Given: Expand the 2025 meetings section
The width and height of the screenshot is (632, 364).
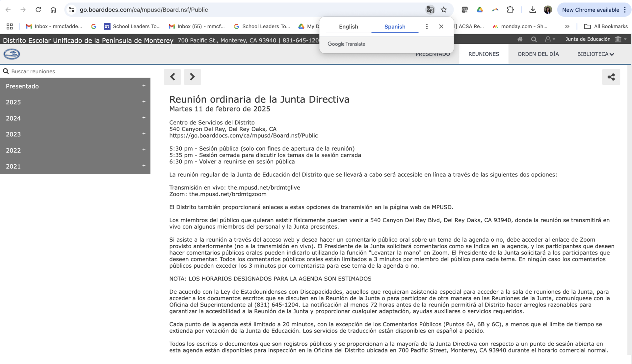Looking at the screenshot, I should [x=75, y=102].
